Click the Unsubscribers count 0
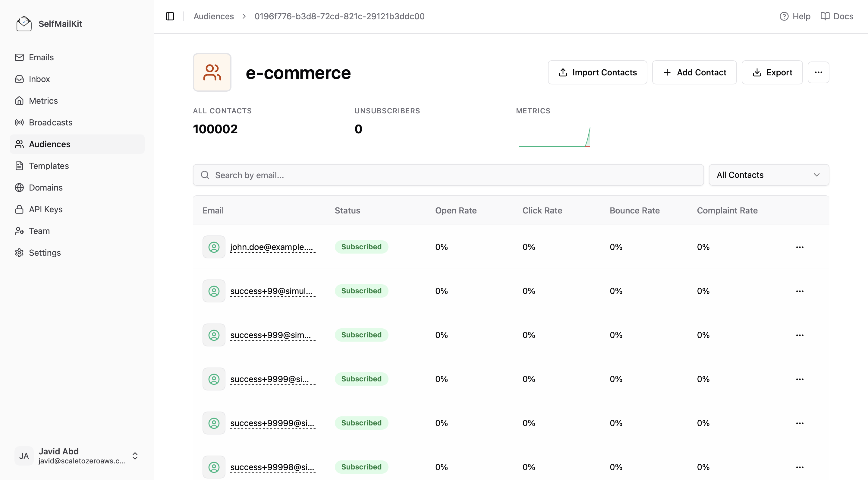Viewport: 868px width, 480px height. tap(358, 129)
